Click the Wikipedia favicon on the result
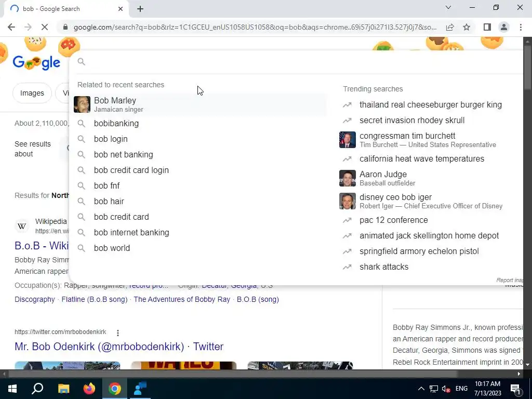 pyautogui.click(x=22, y=226)
